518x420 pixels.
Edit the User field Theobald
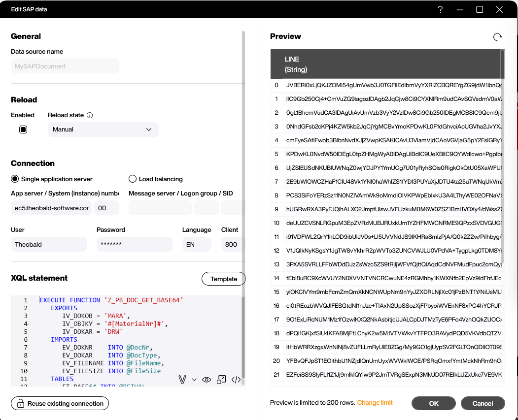tap(49, 244)
